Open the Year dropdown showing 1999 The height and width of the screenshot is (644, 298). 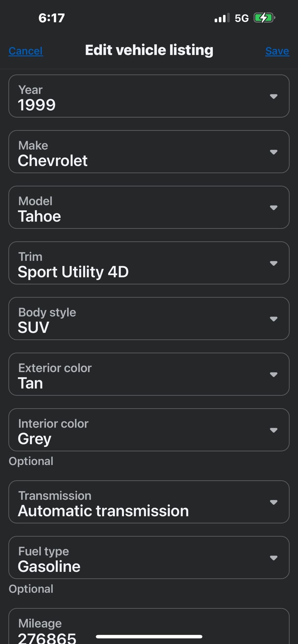pyautogui.click(x=149, y=96)
